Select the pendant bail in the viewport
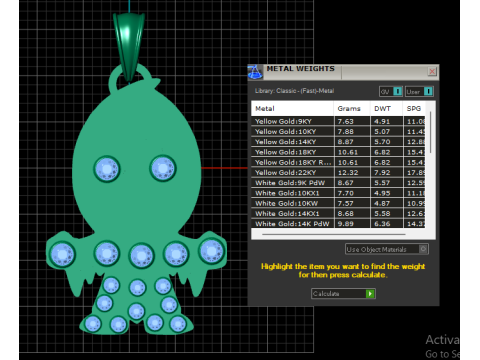This screenshot has width=480, height=360. [129, 47]
